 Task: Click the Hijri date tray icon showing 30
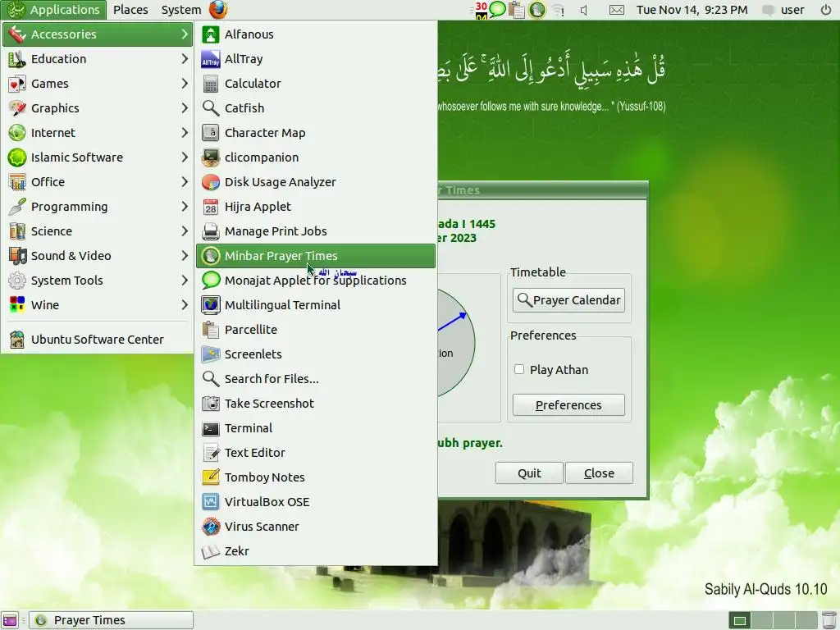(x=481, y=10)
